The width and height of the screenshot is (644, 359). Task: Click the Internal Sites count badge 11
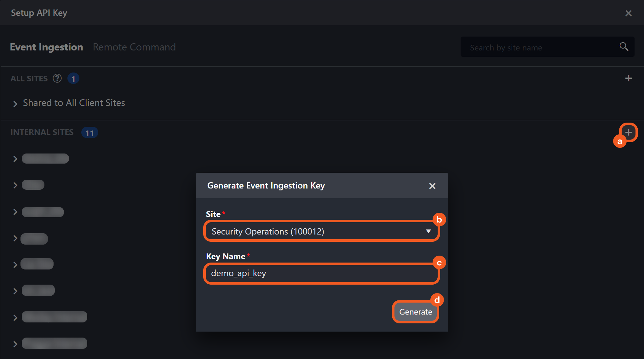coord(89,133)
